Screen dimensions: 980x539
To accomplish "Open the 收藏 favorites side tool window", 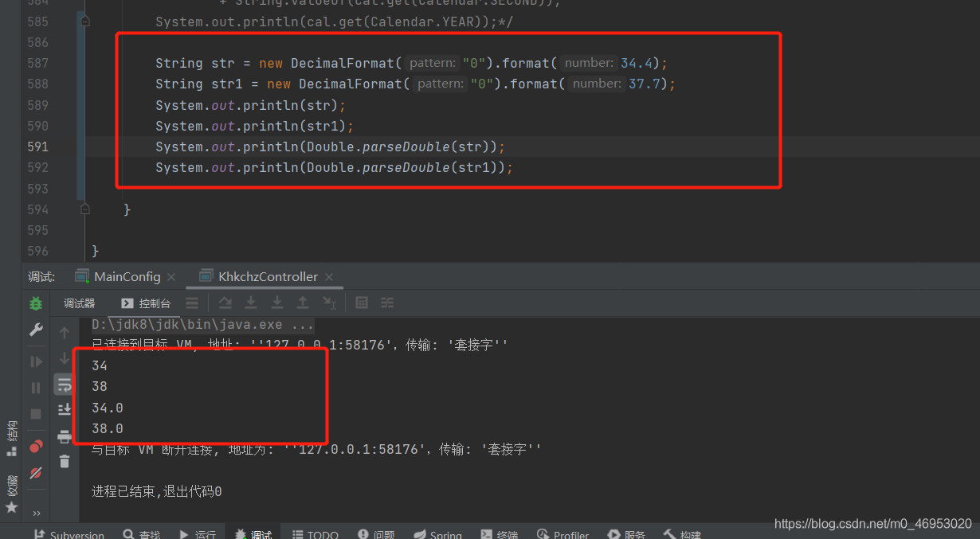I will click(12, 494).
